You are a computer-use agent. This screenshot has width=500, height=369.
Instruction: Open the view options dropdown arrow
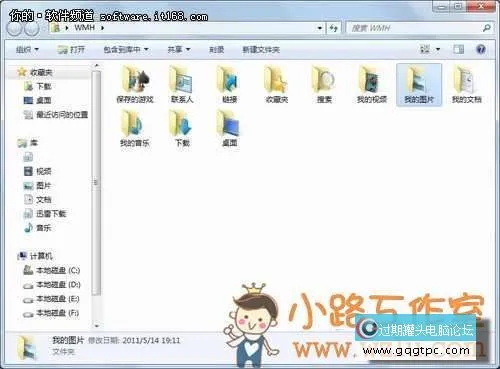pyautogui.click(x=438, y=50)
